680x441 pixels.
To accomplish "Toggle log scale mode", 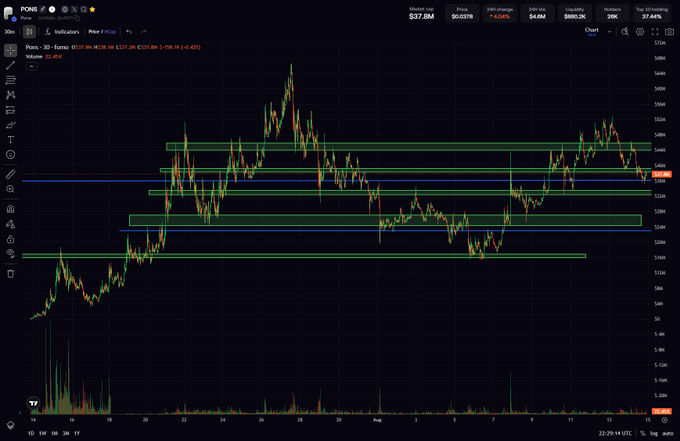I will (654, 433).
